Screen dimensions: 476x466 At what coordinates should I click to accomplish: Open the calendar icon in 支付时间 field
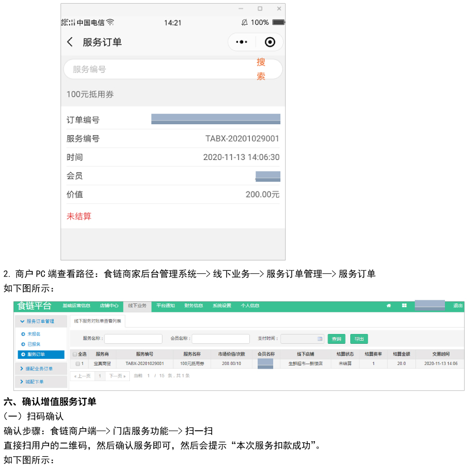320,339
